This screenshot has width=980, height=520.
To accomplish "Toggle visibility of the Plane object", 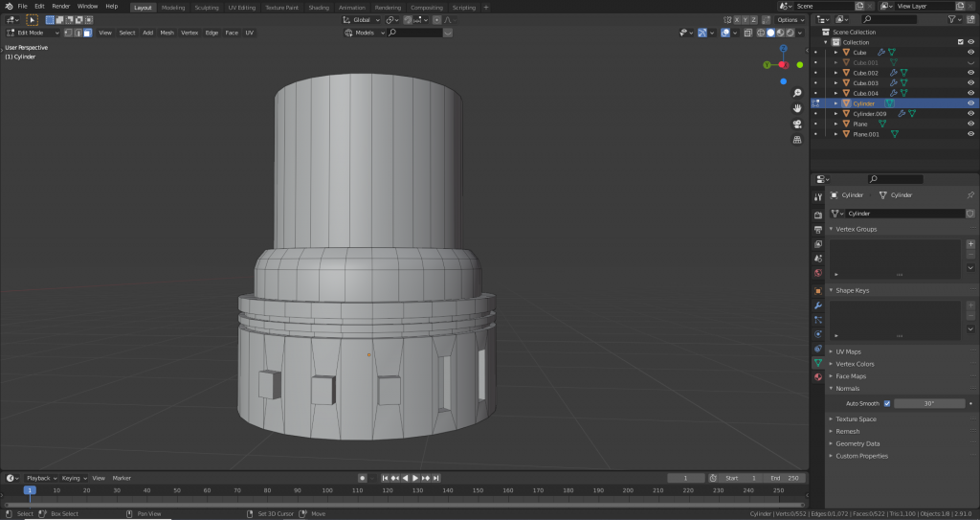I will tap(970, 124).
